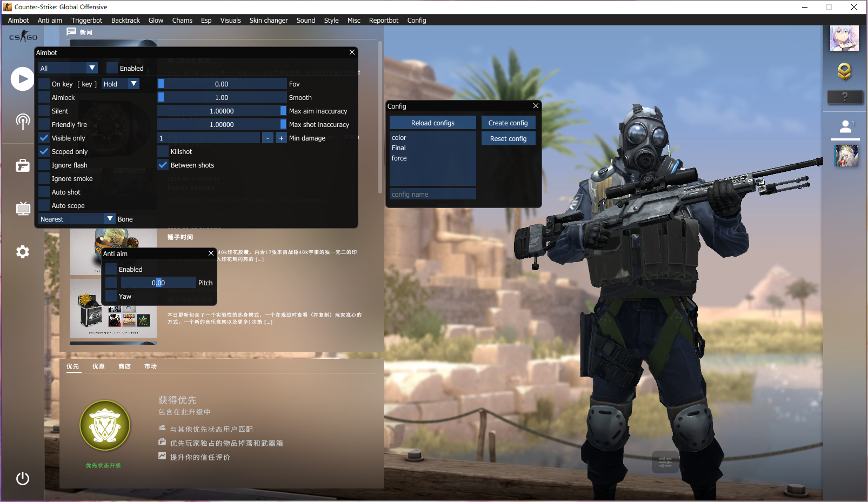Switch to the 市场 tab
This screenshot has height=502, width=868.
[x=150, y=366]
